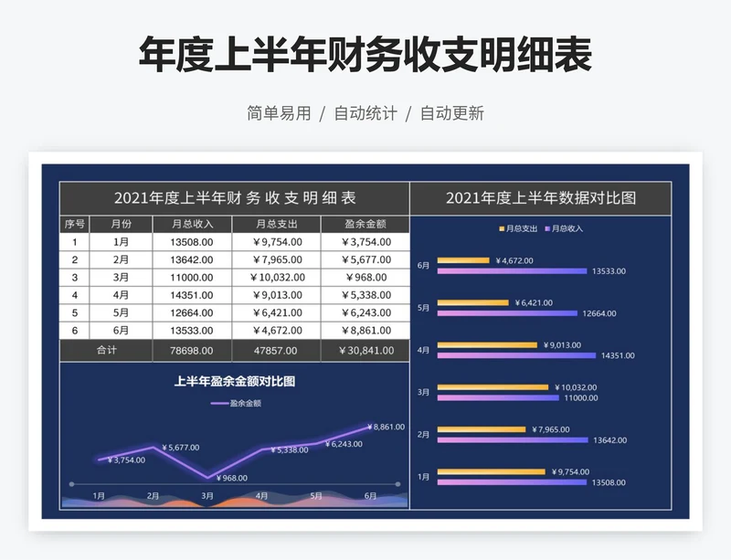The height and width of the screenshot is (560, 731).
Task: Click the 1月 purple income bar
Action: tap(512, 482)
